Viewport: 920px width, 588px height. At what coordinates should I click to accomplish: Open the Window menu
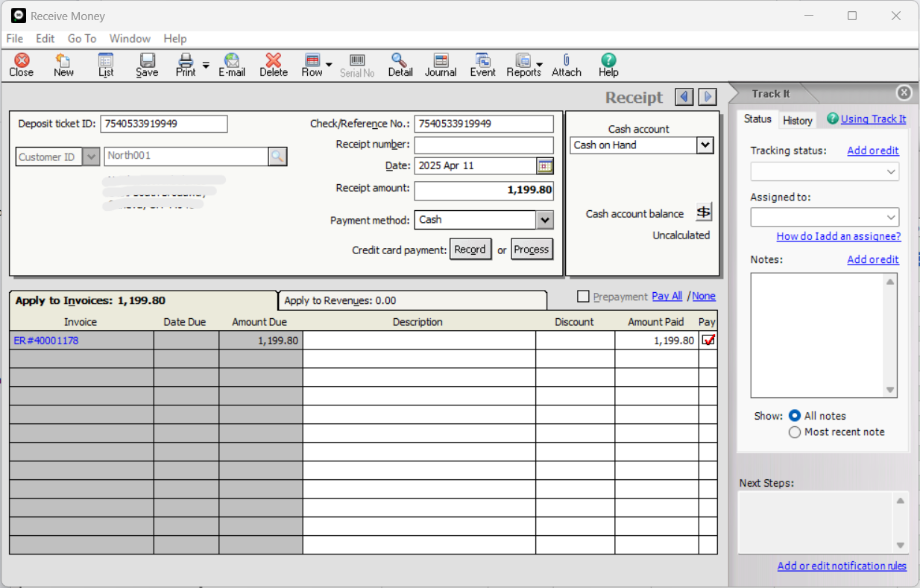pyautogui.click(x=130, y=39)
